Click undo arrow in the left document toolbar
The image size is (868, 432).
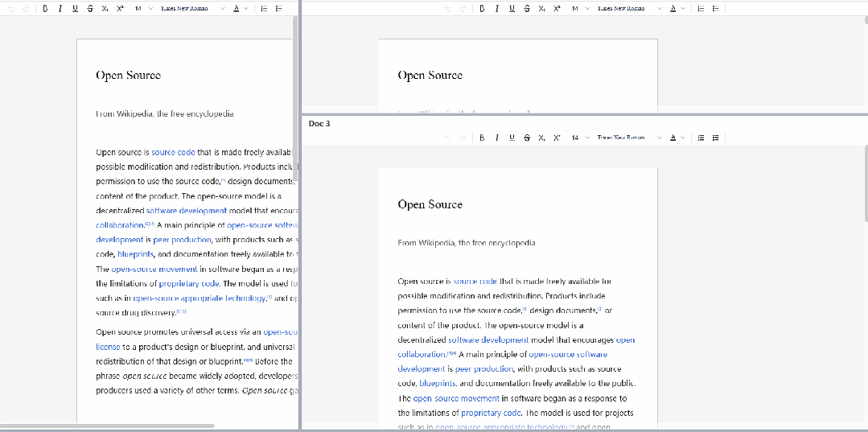10,8
